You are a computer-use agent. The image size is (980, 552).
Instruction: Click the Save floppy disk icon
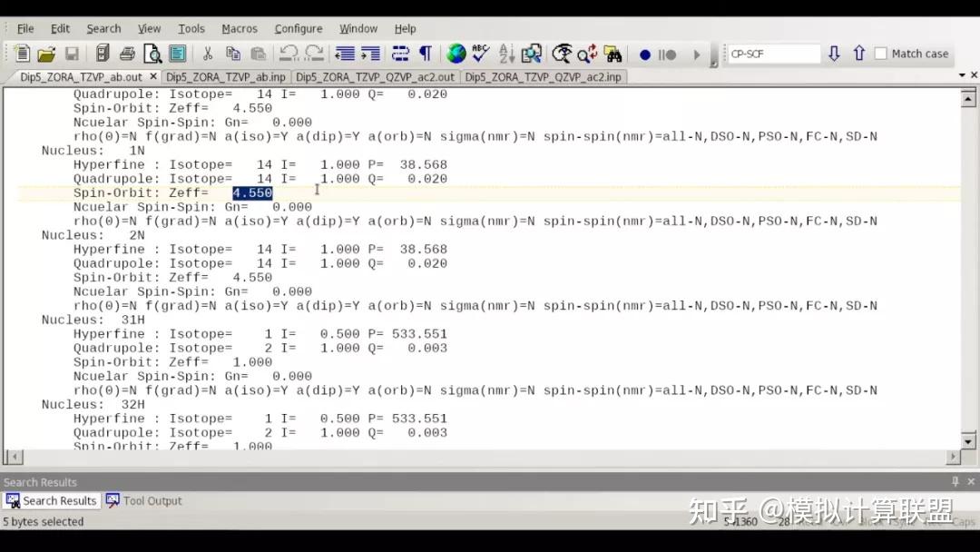tap(72, 54)
